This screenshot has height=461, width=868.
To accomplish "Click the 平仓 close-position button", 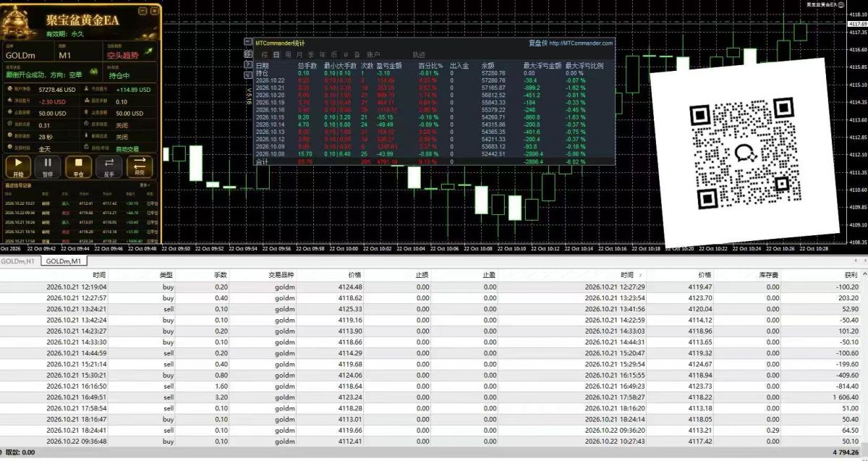I will [x=77, y=166].
